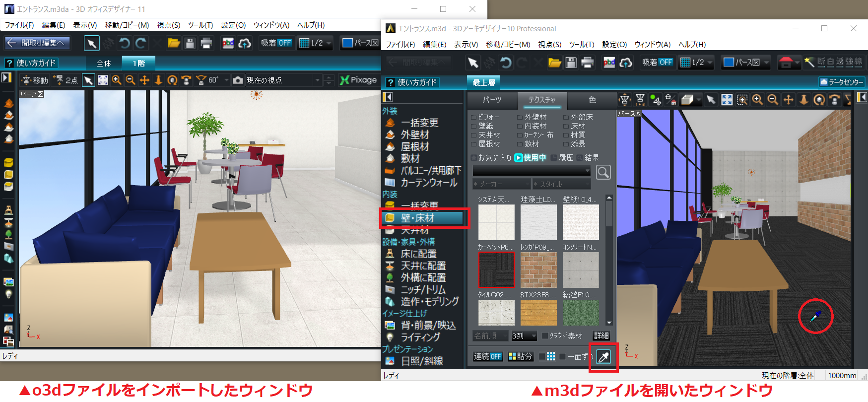Select the brick レンガ texture swatch
Viewport: 868px width, 402px height.
(x=538, y=270)
